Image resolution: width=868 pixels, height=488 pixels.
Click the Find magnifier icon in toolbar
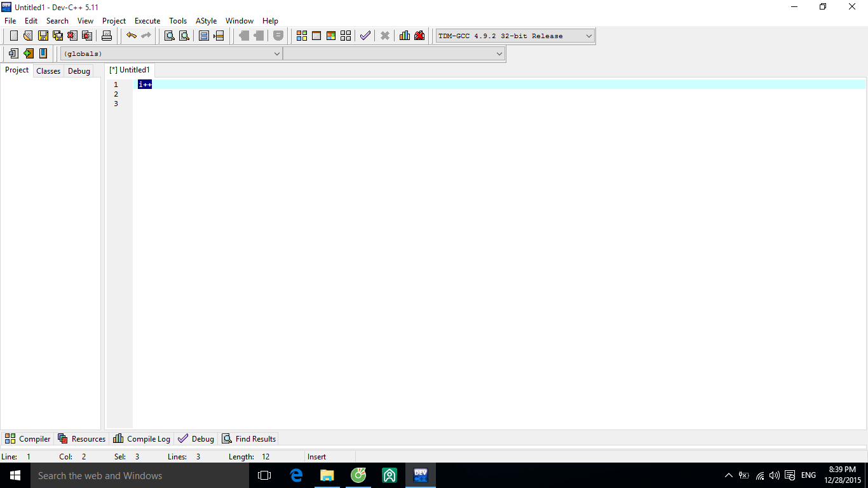(170, 36)
